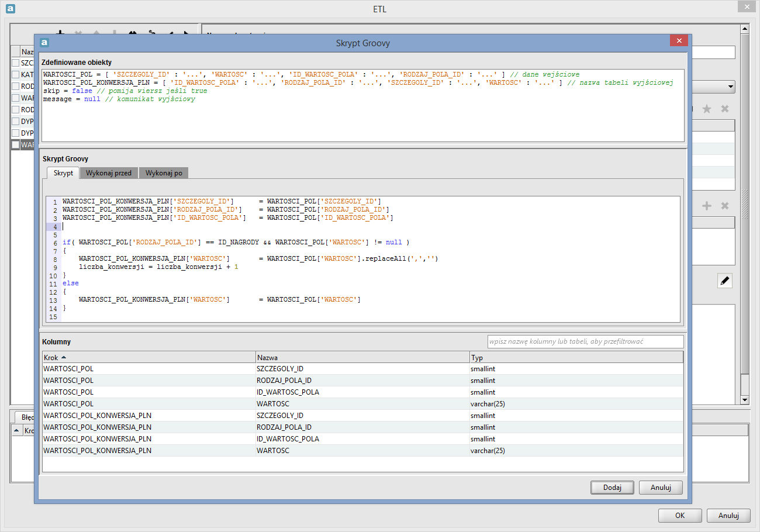Select WARTOSCI_POL_KONWERSJA_PLN row with WARTOSC
Image resolution: width=760 pixels, height=532 pixels.
tap(363, 451)
